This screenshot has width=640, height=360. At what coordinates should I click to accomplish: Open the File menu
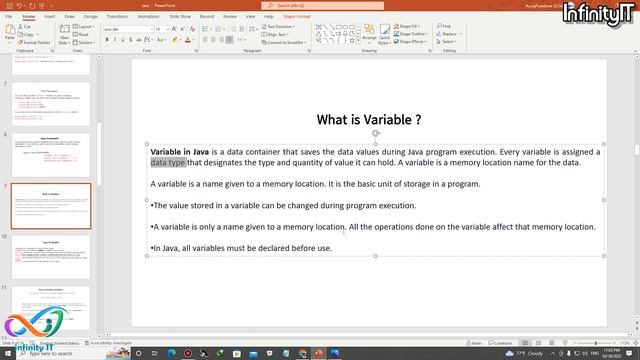point(9,16)
